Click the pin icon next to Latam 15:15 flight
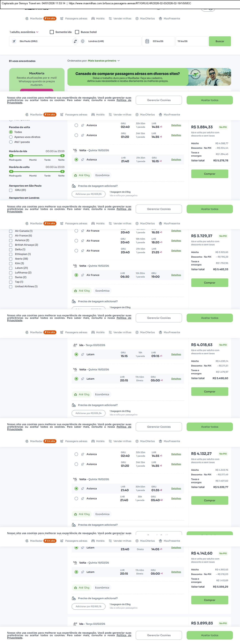240x644 pixels. 83,354
